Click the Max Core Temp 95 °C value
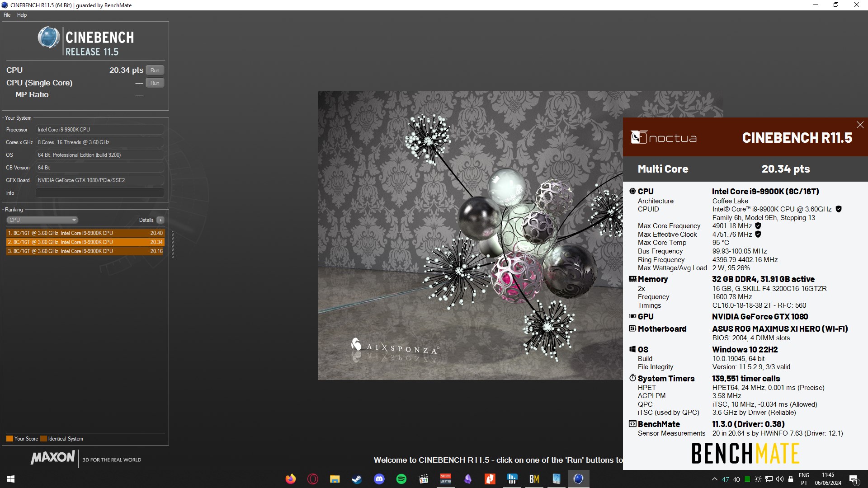The height and width of the screenshot is (488, 868). [x=721, y=243]
